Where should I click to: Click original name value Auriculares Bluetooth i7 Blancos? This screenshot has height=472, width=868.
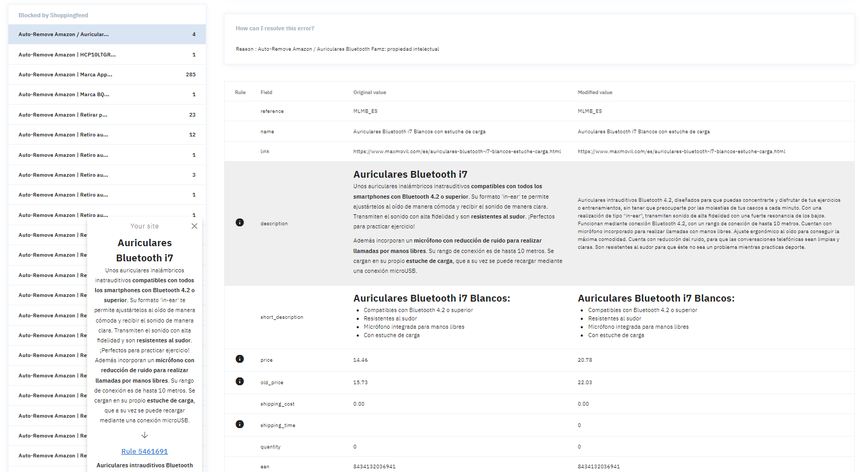(419, 132)
